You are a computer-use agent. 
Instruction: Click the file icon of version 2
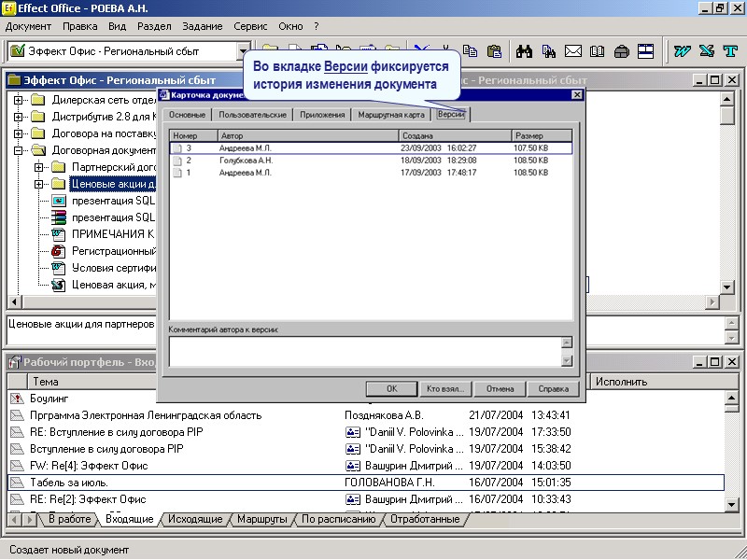pos(177,161)
